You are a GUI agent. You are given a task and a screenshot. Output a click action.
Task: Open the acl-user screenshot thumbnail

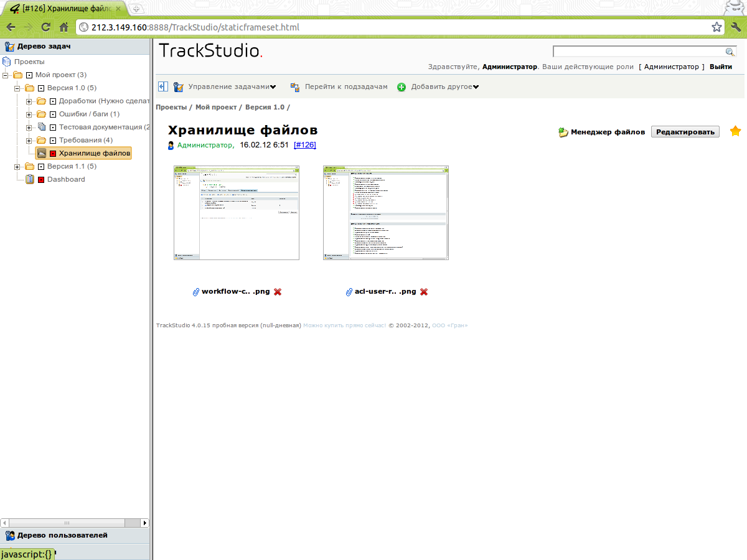(386, 213)
